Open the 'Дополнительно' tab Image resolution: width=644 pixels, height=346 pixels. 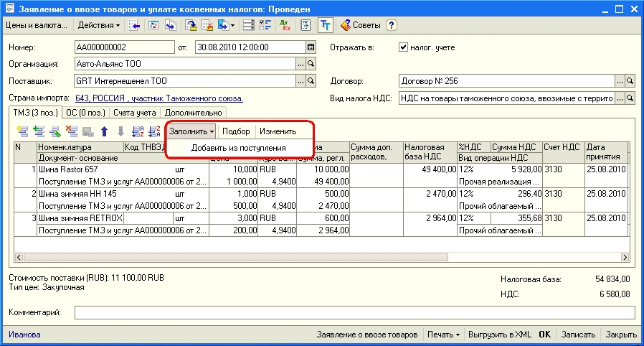(x=194, y=112)
